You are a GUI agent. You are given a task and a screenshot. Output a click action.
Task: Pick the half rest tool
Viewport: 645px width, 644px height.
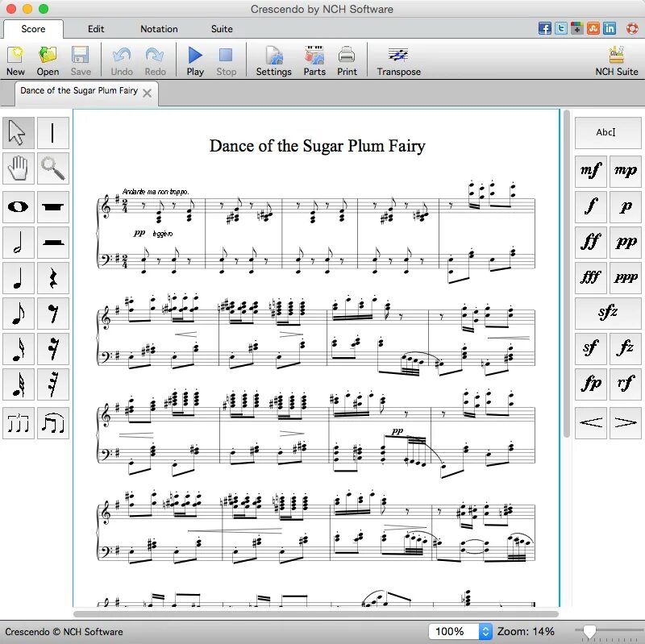(x=53, y=243)
